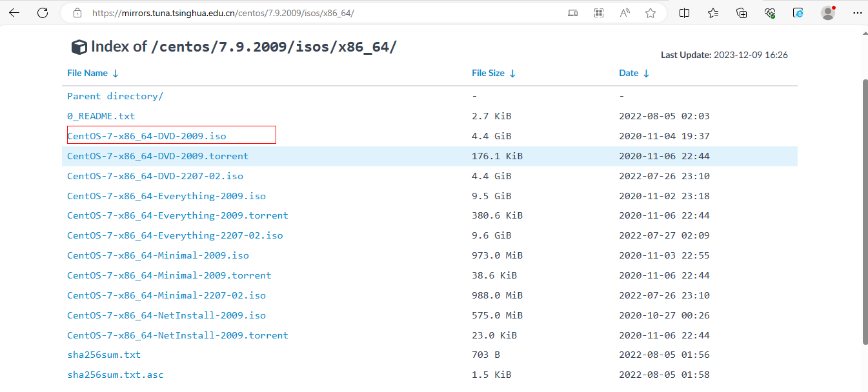
Task: Download CentOS-7-x86_64-DVD-2009.iso
Action: tap(146, 136)
